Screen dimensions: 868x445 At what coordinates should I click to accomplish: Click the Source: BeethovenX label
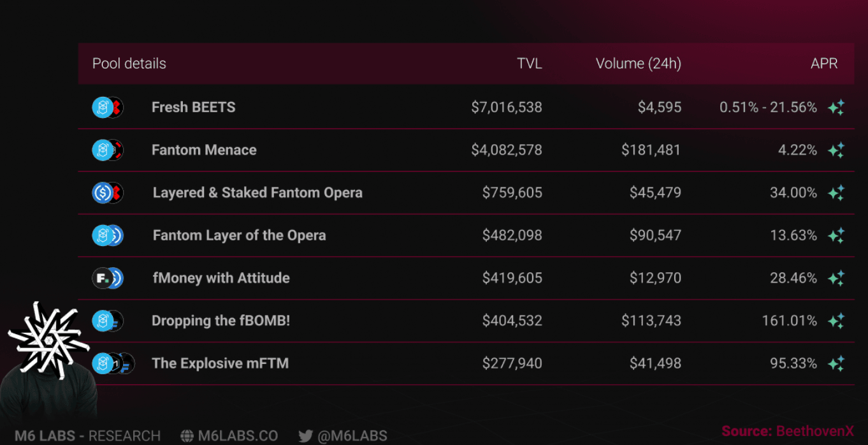(787, 432)
